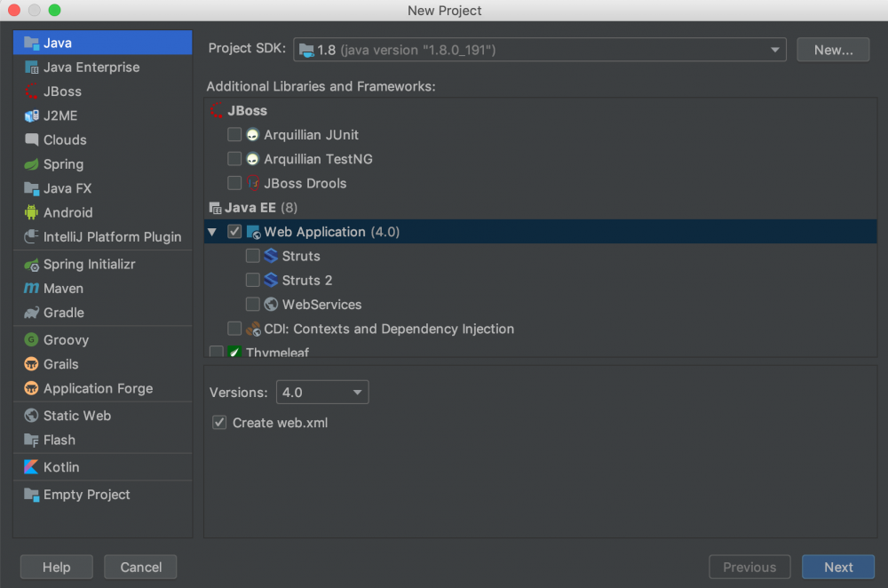Screen dimensions: 888x588
Task: Untick the Create web.xml checkbox
Action: [x=219, y=423]
